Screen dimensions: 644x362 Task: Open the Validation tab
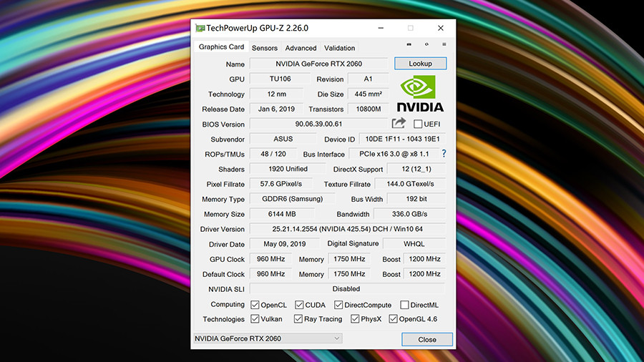tap(339, 48)
